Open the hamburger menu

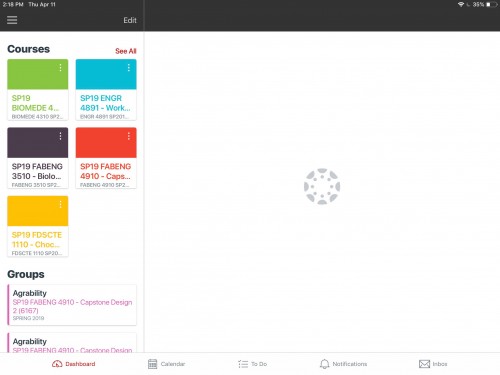tap(12, 20)
